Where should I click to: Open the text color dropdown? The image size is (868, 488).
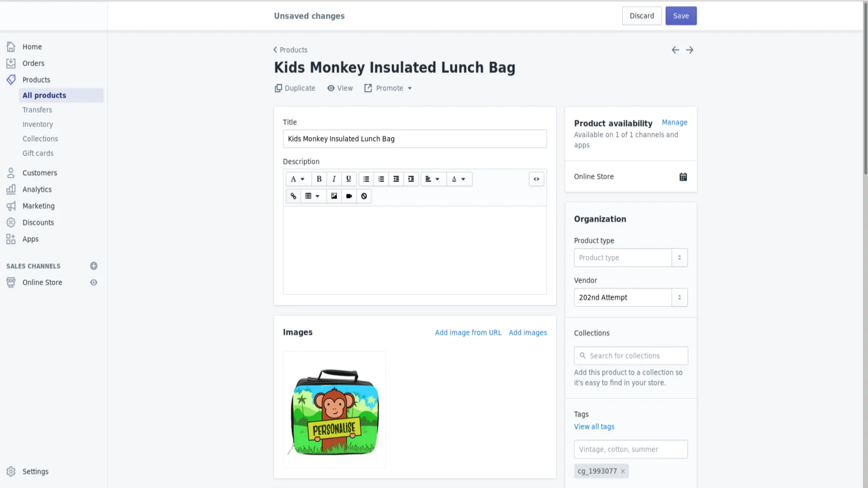[x=458, y=179]
